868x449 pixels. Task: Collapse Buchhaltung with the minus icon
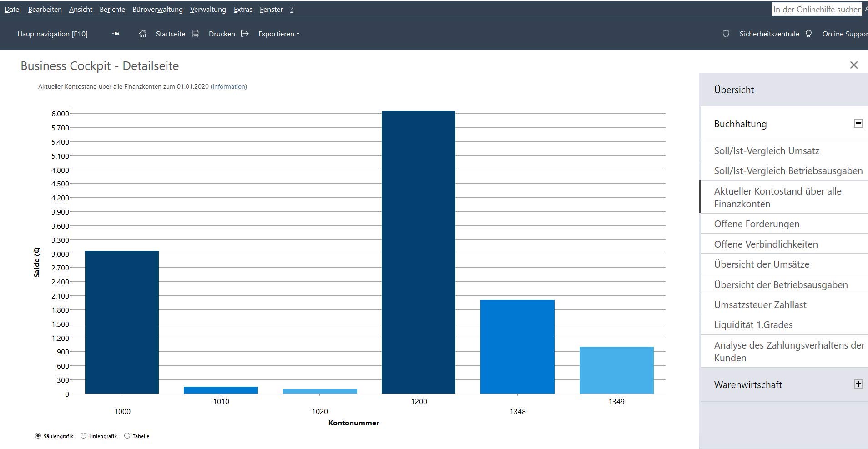[x=858, y=123]
